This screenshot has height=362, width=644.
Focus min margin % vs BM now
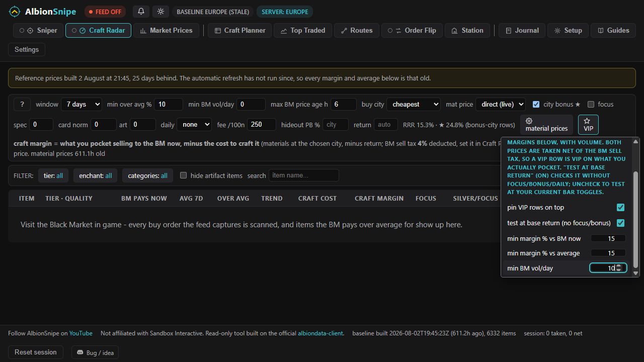tap(608, 238)
